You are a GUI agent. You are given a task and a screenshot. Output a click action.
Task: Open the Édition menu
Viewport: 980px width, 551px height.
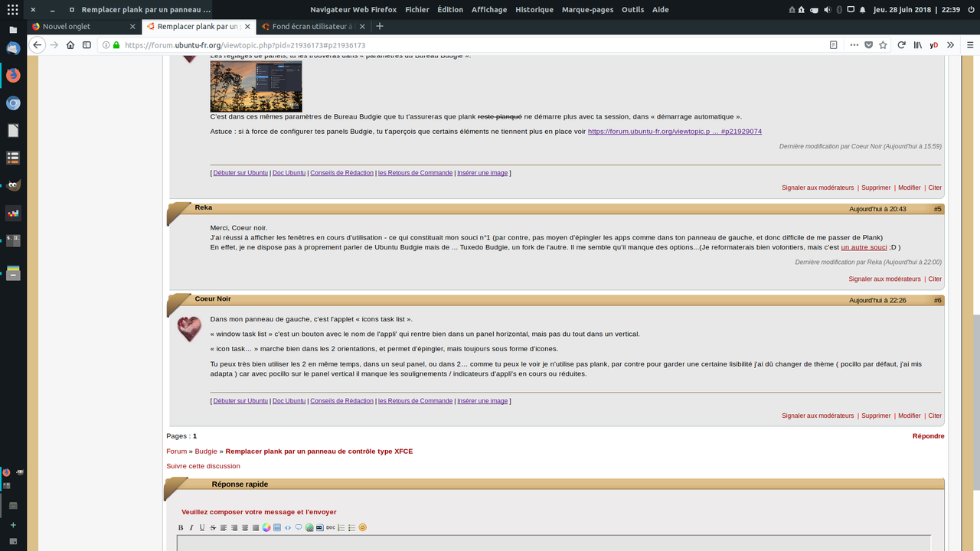coord(450,10)
